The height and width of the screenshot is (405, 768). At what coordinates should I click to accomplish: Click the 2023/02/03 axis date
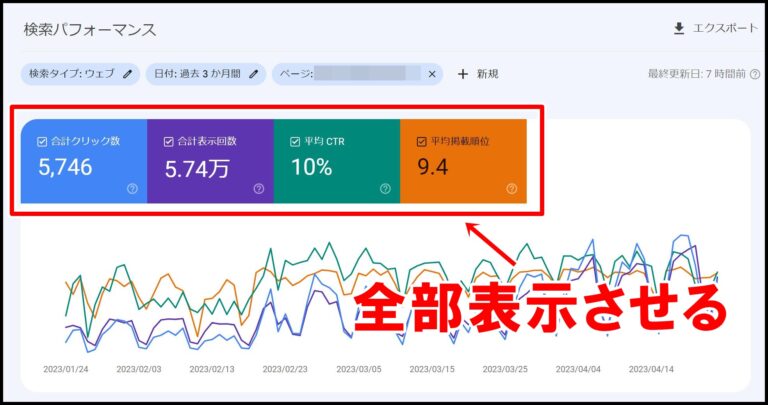click(139, 369)
